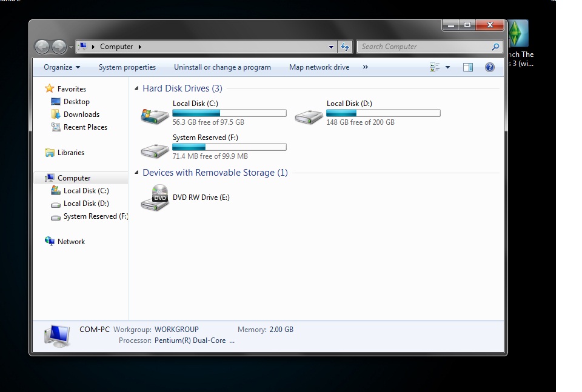Click the '148 GB free of 200 GB' text

(x=360, y=122)
